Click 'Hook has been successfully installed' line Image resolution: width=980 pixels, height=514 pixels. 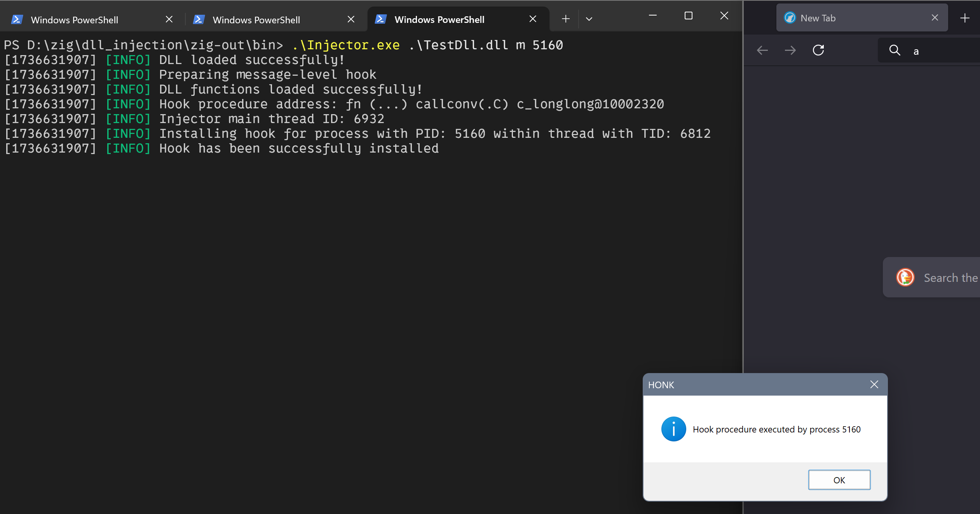click(299, 148)
